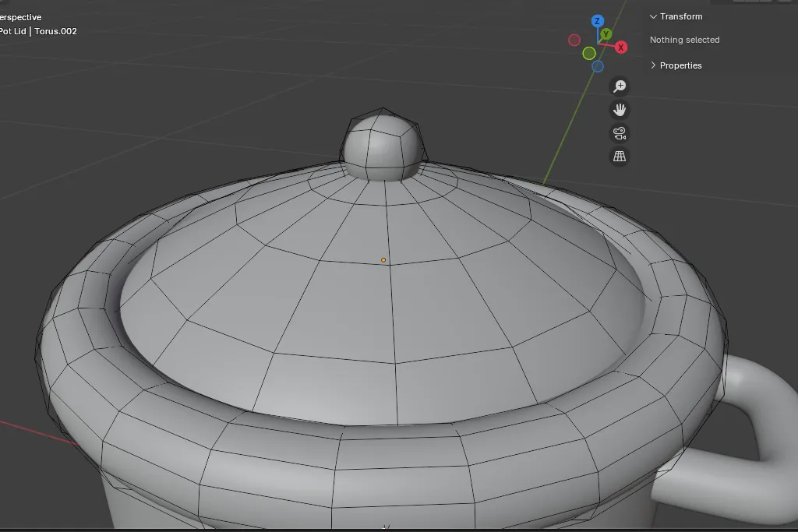The width and height of the screenshot is (798, 532).
Task: Toggle perspective/orthographic with the grid icon
Action: tap(620, 157)
